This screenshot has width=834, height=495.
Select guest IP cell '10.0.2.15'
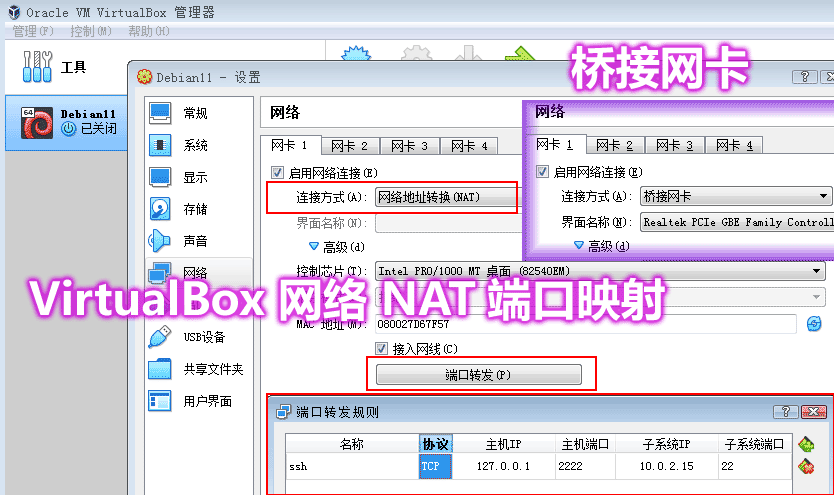tap(666, 466)
